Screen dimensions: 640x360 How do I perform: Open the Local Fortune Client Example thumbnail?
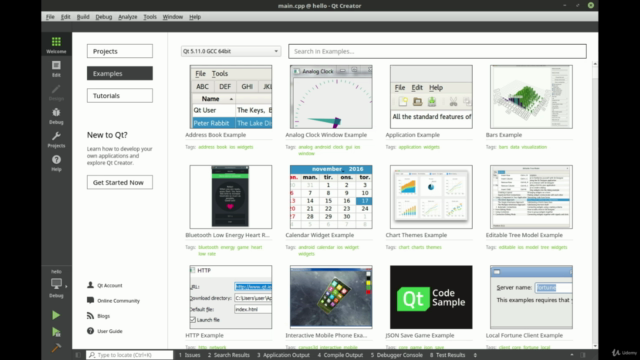click(531, 297)
